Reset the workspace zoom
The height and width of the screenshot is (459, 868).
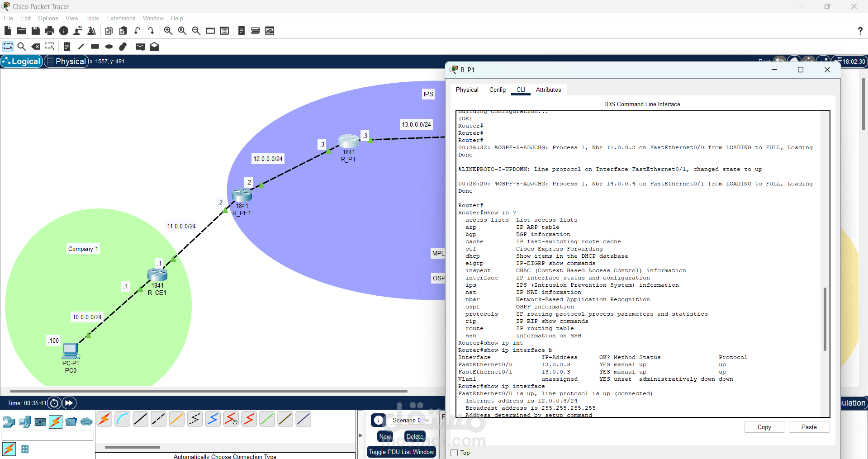[182, 31]
